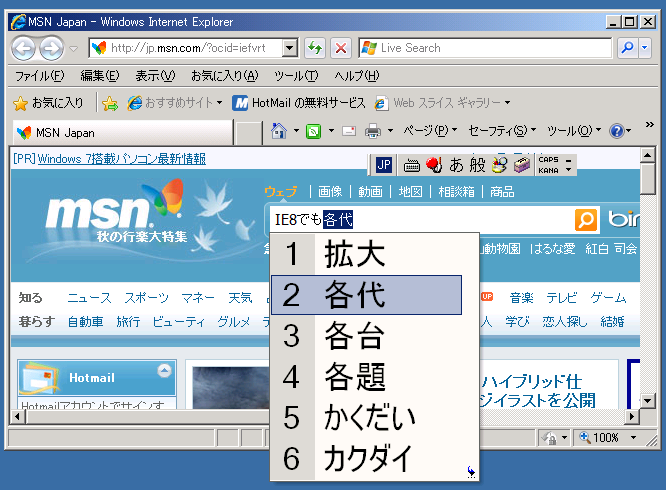Select candidate 3 各台
Viewport: 666px width, 490px height.
(x=366, y=336)
